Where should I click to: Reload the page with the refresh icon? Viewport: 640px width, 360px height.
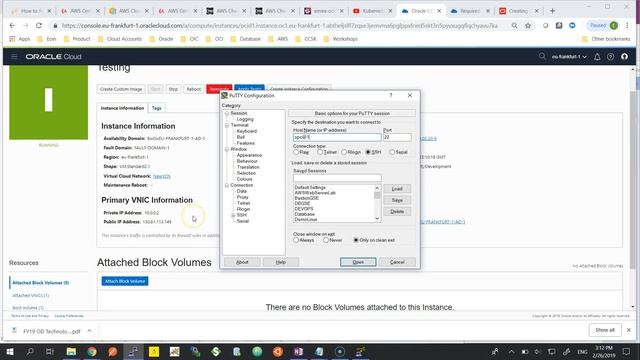pyautogui.click(x=39, y=25)
